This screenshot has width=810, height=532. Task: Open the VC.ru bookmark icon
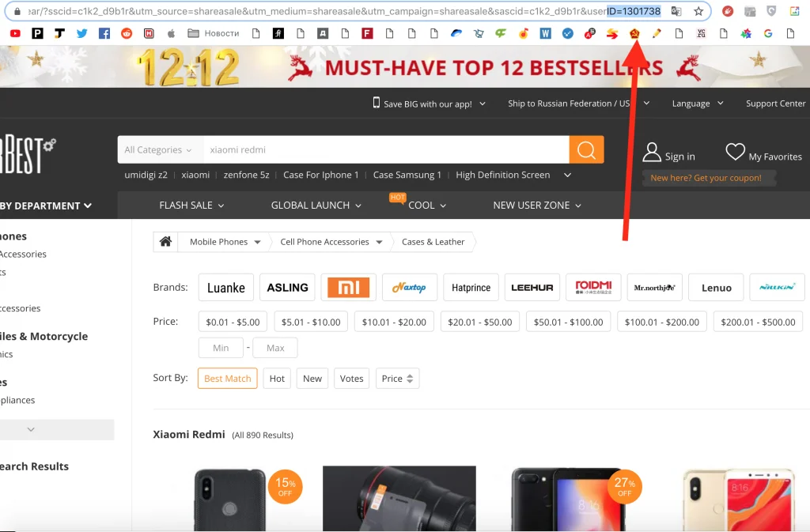(701, 33)
